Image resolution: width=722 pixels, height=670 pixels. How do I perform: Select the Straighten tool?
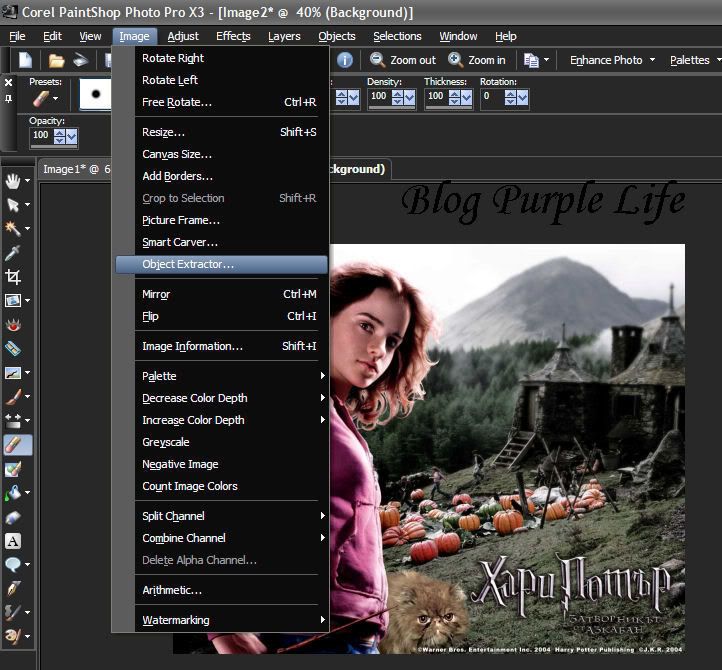12,301
